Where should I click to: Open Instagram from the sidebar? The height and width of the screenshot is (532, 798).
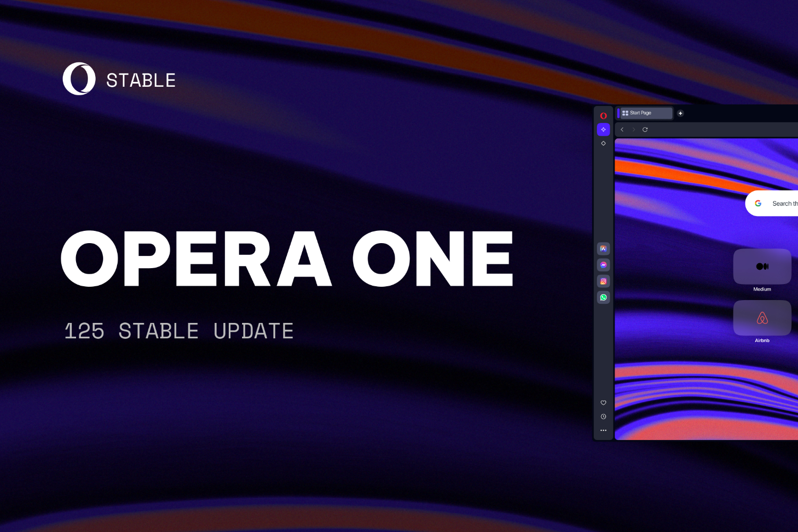(x=603, y=281)
